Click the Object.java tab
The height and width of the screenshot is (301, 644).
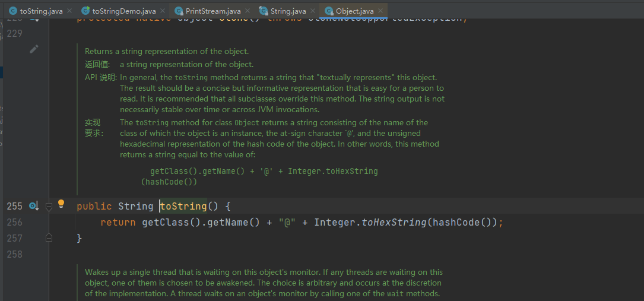click(x=354, y=11)
